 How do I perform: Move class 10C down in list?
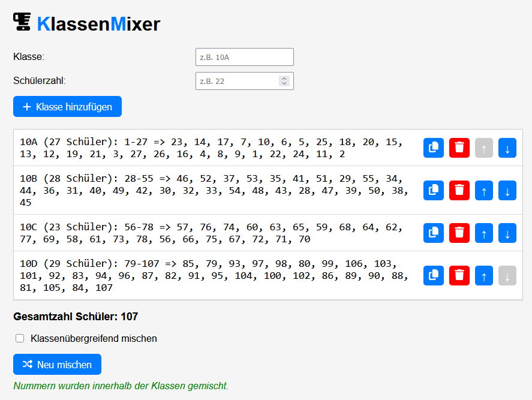507,233
